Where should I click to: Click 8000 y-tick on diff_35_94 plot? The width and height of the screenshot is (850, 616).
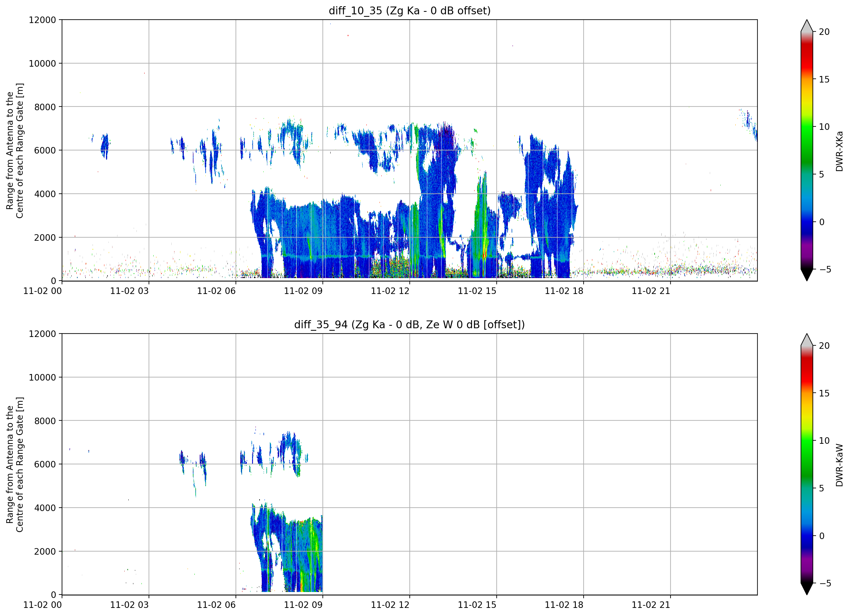click(45, 421)
